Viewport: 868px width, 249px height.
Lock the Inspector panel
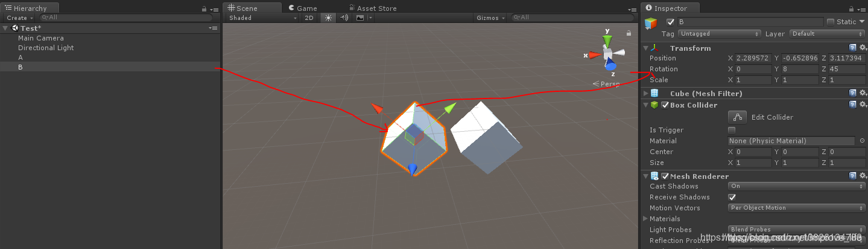[852, 8]
